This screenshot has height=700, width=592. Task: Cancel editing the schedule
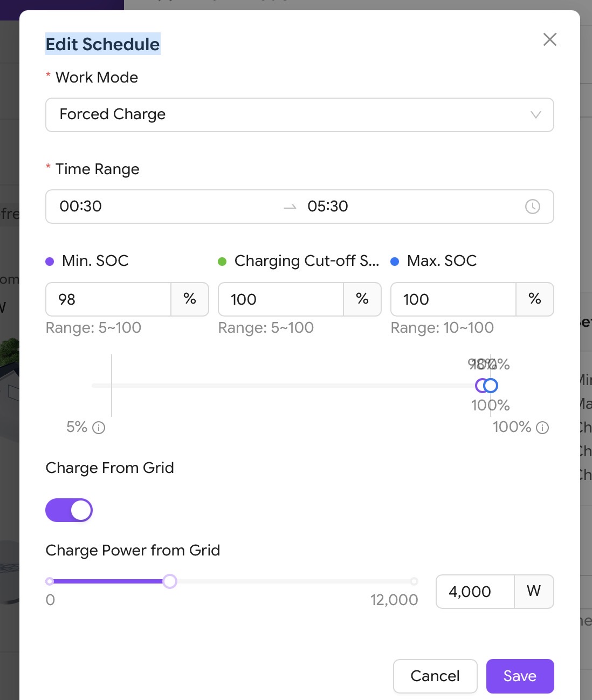pyautogui.click(x=435, y=676)
